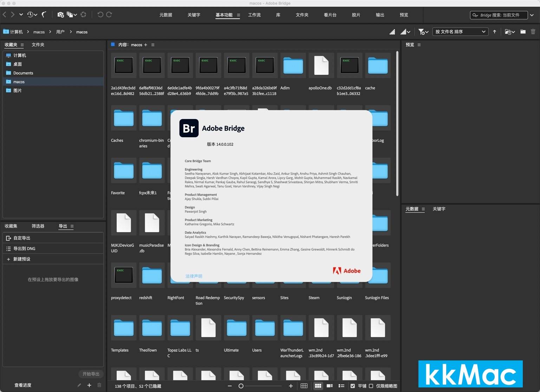The height and width of the screenshot is (392, 540).
Task: Open the 收藏夹 panel menu icon
Action: [x=22, y=45]
